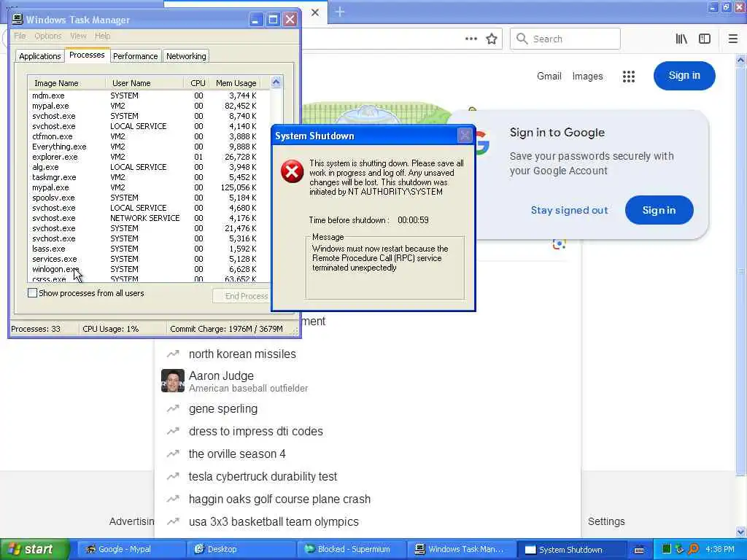Open the View menu in Task Manager
Viewport: 747px width, 560px height.
pos(78,36)
